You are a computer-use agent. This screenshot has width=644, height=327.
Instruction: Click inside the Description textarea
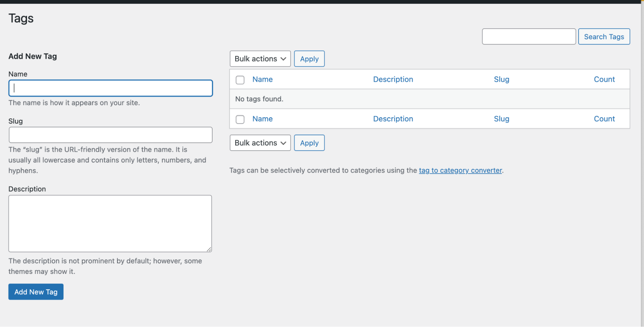click(x=110, y=223)
